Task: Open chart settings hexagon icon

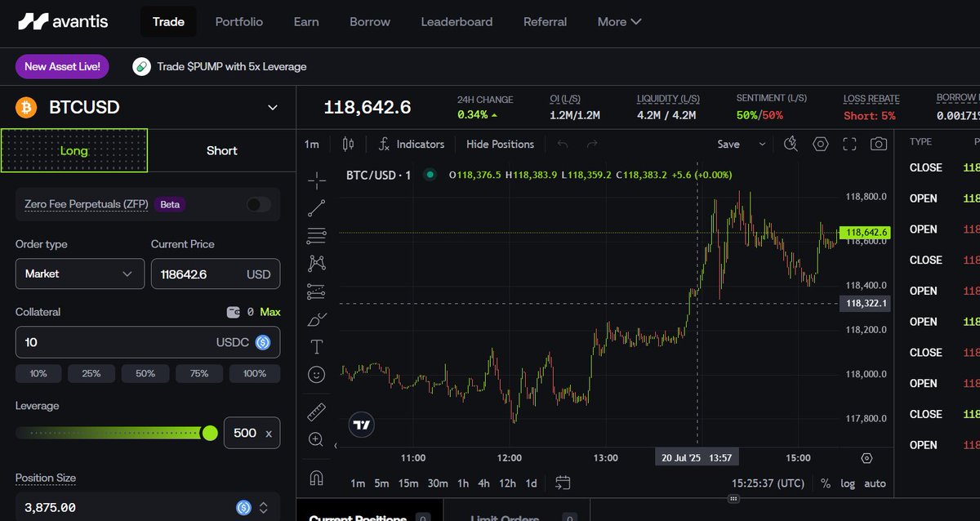Action: click(820, 144)
